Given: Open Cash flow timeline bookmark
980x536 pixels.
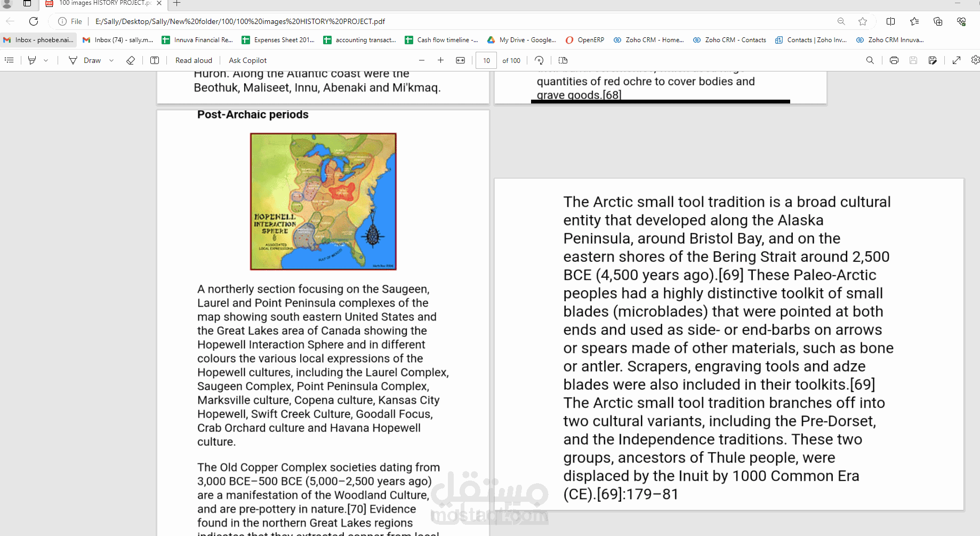Looking at the screenshot, I should [x=441, y=40].
